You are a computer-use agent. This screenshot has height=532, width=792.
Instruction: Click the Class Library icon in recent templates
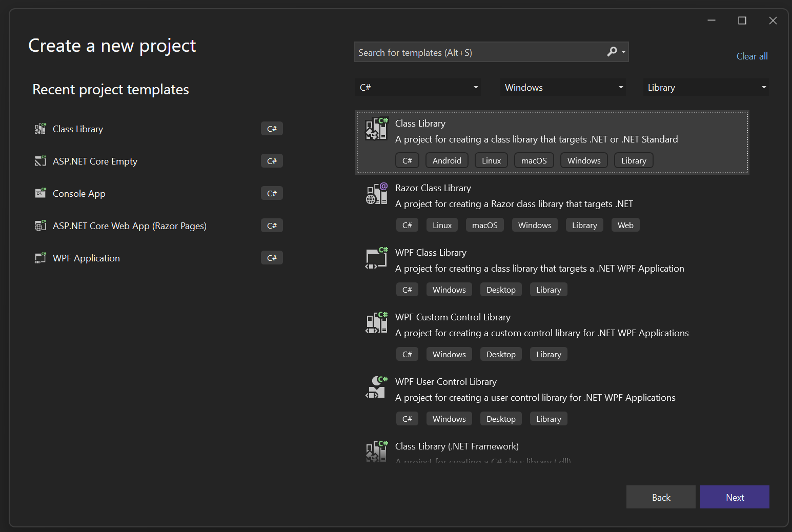(x=40, y=128)
